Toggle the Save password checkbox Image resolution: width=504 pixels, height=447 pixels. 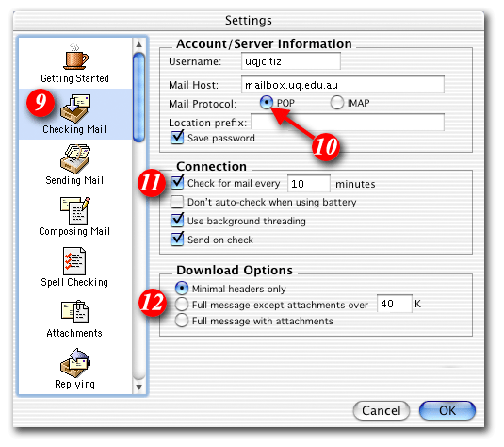177,138
